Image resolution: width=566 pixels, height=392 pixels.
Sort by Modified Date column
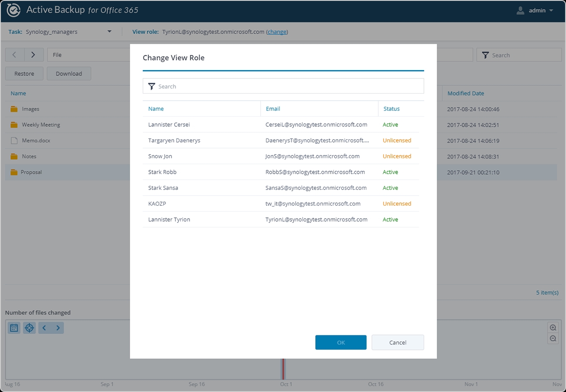[465, 93]
